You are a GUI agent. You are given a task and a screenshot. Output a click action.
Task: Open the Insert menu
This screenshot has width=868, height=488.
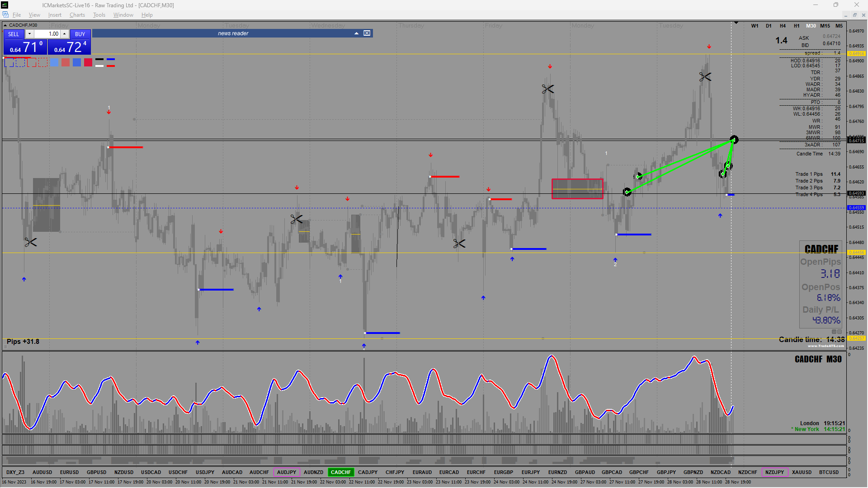click(x=55, y=15)
